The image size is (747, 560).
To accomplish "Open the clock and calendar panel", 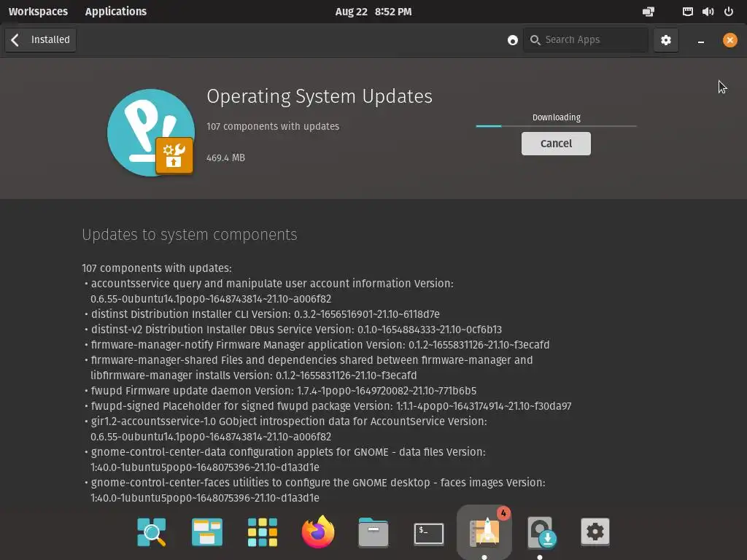I will point(373,12).
